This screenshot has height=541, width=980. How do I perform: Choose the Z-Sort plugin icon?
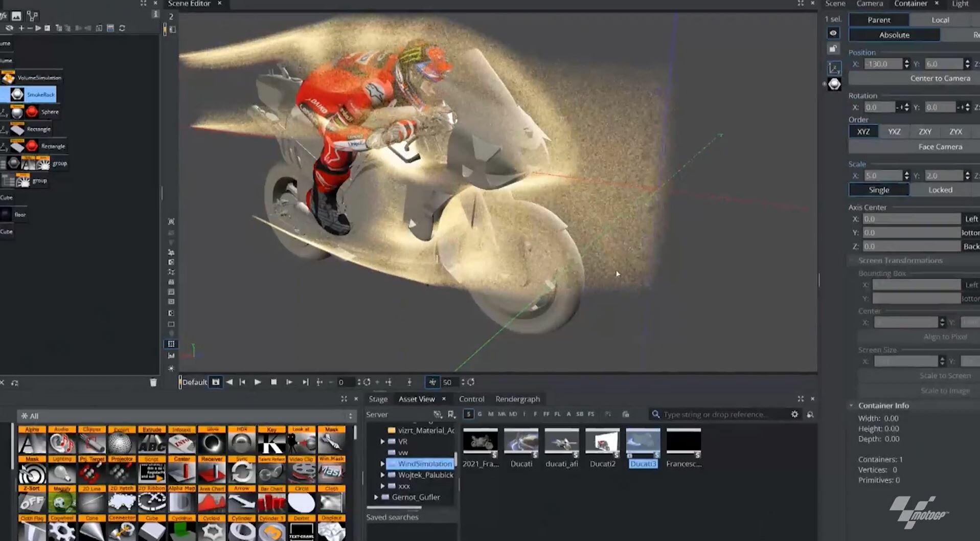32,500
